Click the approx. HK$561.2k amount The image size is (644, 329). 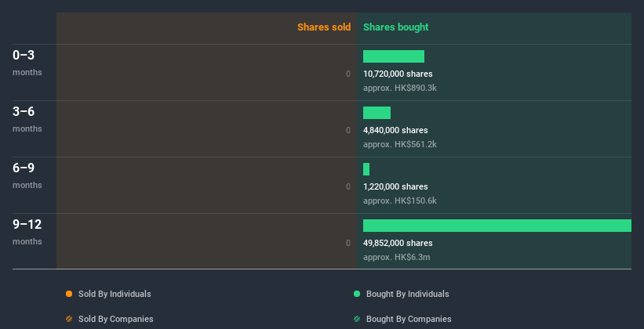click(x=399, y=144)
